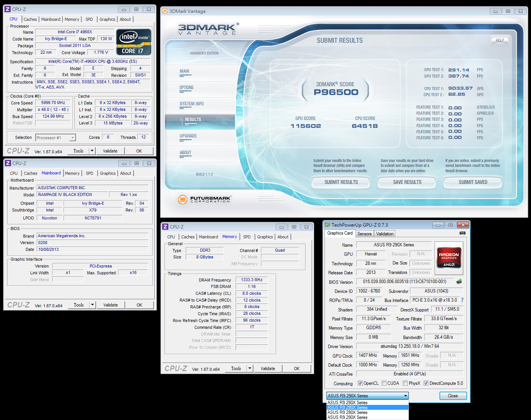This screenshot has height=420, width=531.
Task: Click the Radeon Graphics AMD logo
Action: (449, 258)
